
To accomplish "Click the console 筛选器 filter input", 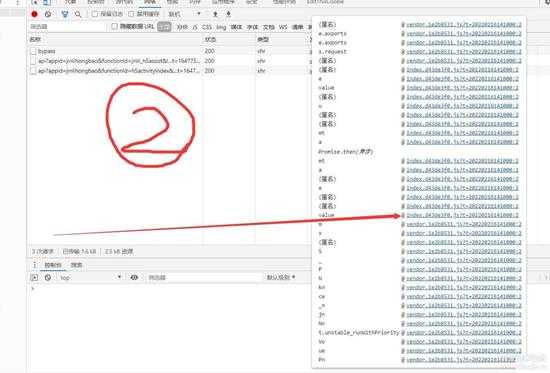I will tap(203, 278).
